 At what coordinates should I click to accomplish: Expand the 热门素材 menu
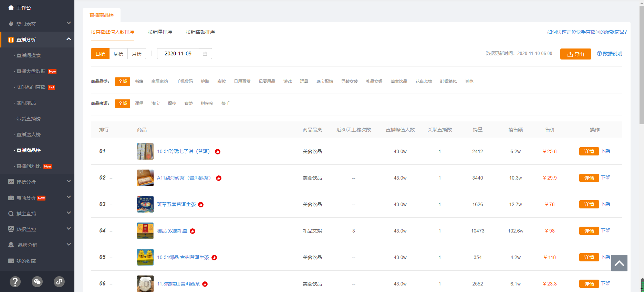(69, 23)
